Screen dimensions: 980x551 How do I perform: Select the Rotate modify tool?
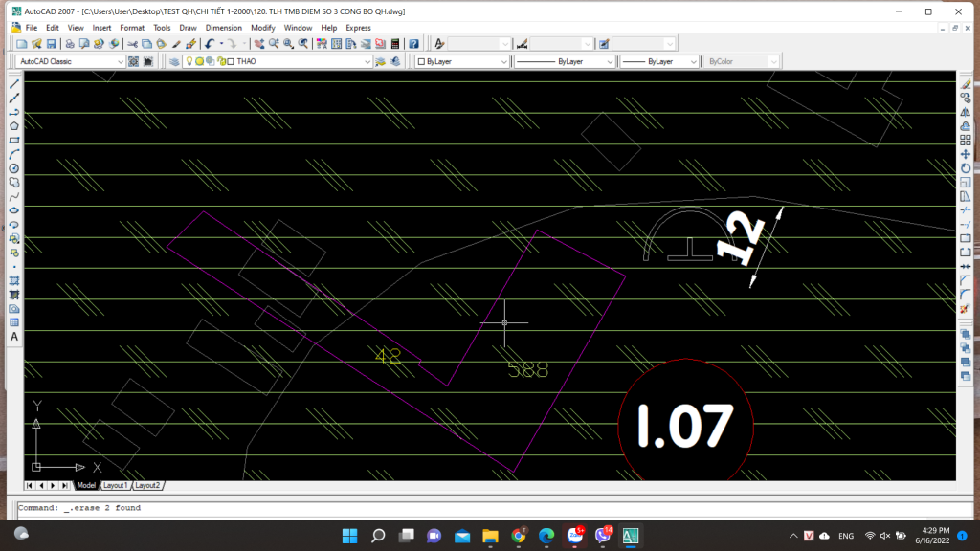966,168
